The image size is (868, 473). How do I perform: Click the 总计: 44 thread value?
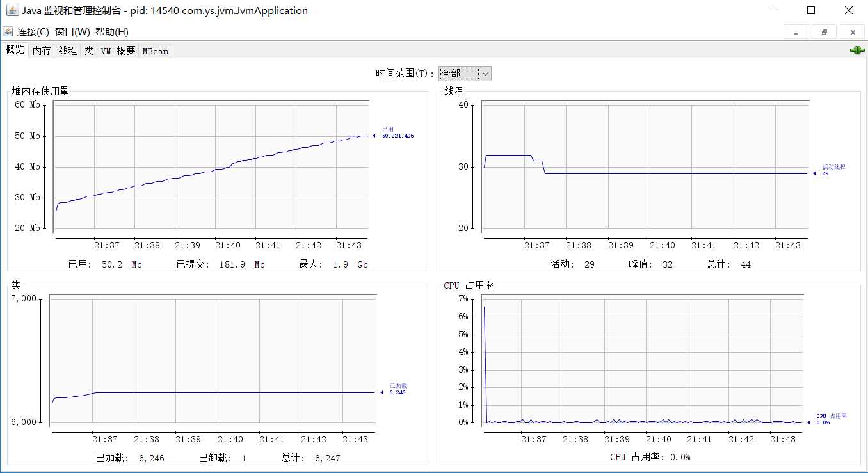click(728, 264)
